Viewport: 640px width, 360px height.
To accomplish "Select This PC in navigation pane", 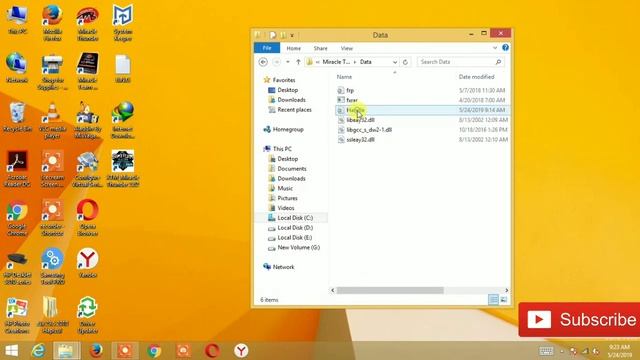I will coord(282,149).
